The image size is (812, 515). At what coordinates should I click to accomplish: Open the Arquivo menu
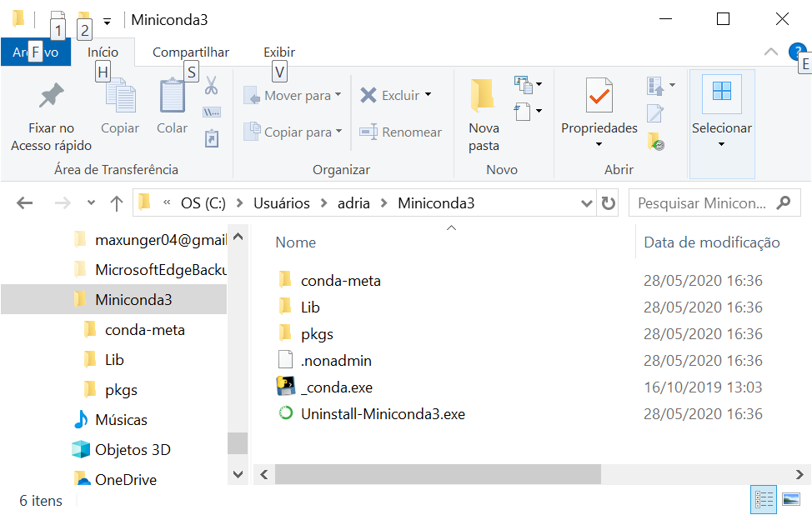[x=36, y=52]
